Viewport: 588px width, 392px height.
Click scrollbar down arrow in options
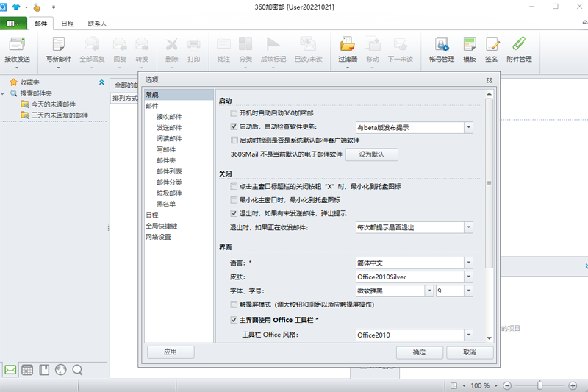point(489,338)
